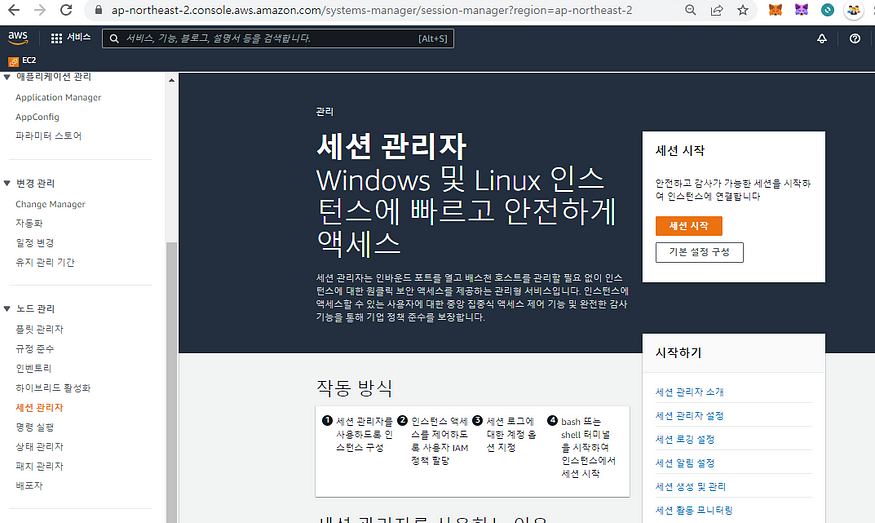Open 유지 관리 기간 in sidebar
Viewport: 875px width, 523px height.
coord(45,262)
